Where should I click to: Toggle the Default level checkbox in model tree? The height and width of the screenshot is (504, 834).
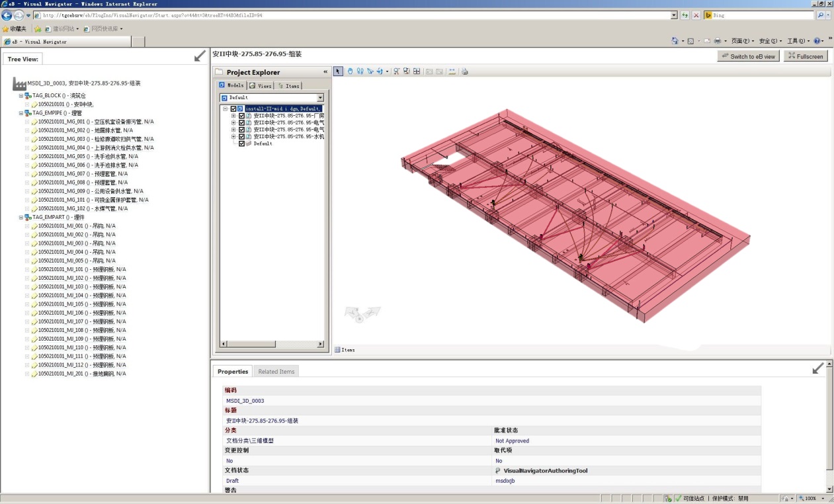241,144
